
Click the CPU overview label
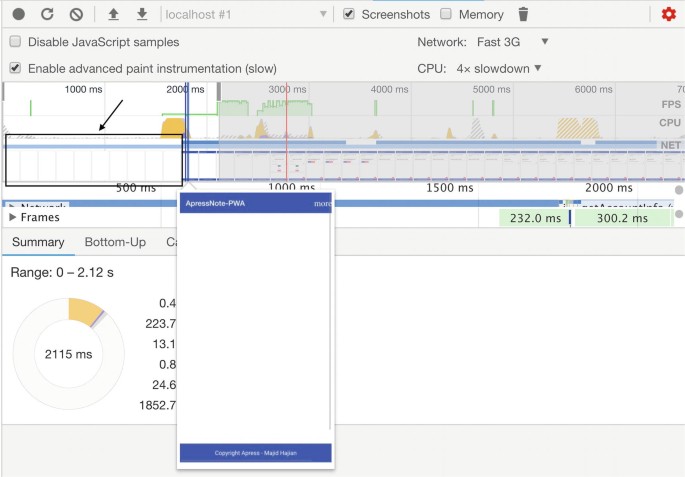click(x=670, y=123)
